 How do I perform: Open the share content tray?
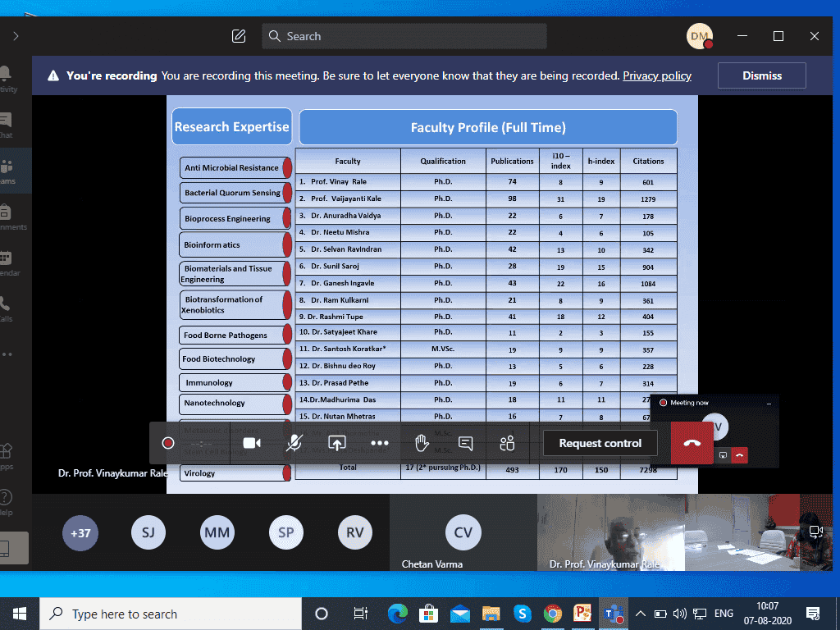336,443
